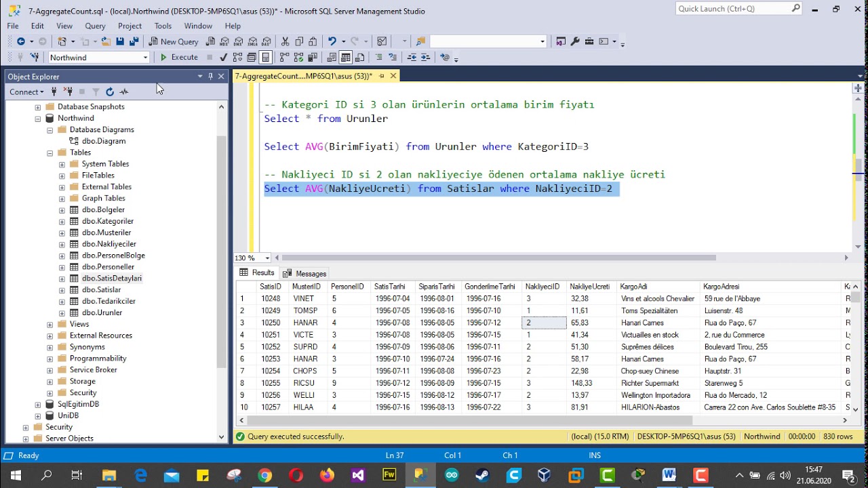Toggle auto-hide pin on Object Explorer
The height and width of the screenshot is (488, 868).
[x=210, y=77]
